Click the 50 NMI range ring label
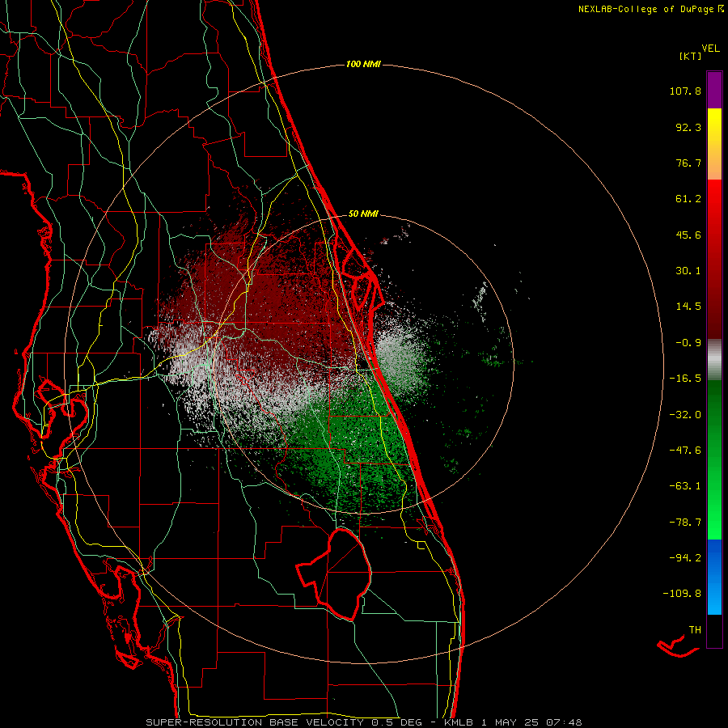Screen dimensions: 728x728 (x=363, y=214)
